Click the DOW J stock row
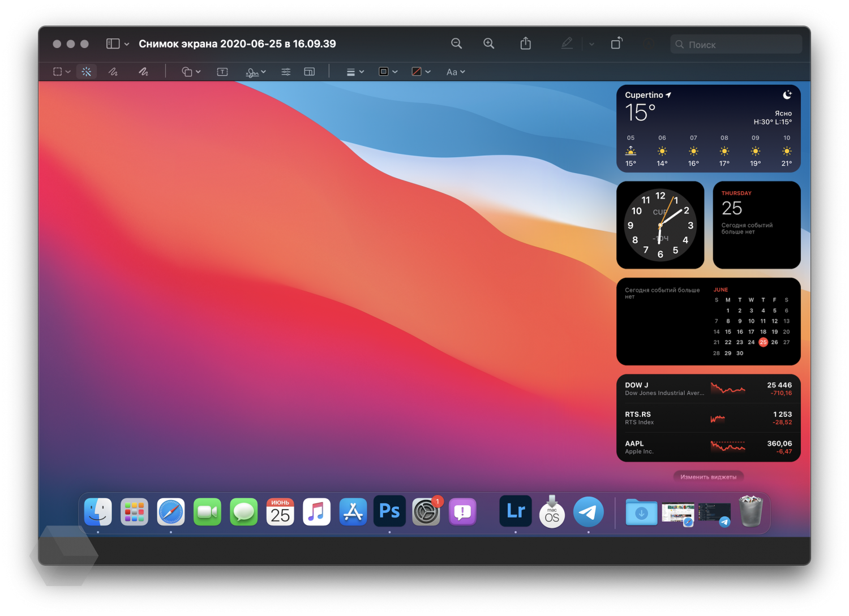 [709, 389]
